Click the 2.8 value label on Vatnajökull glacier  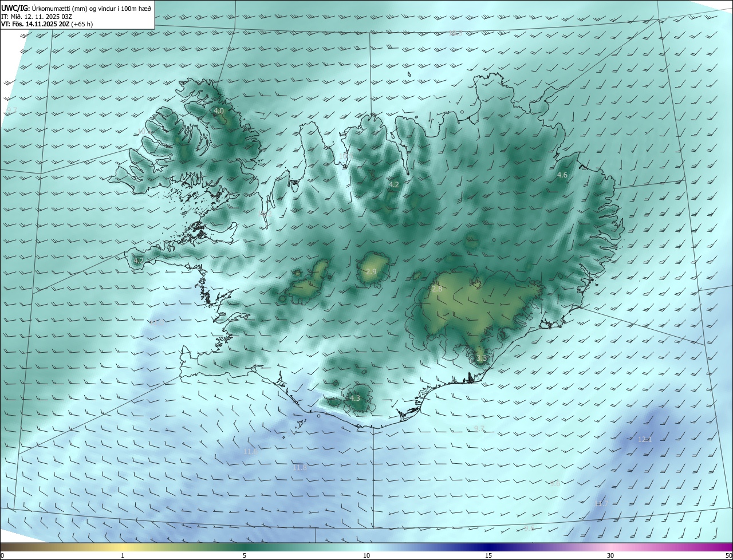[x=437, y=289]
